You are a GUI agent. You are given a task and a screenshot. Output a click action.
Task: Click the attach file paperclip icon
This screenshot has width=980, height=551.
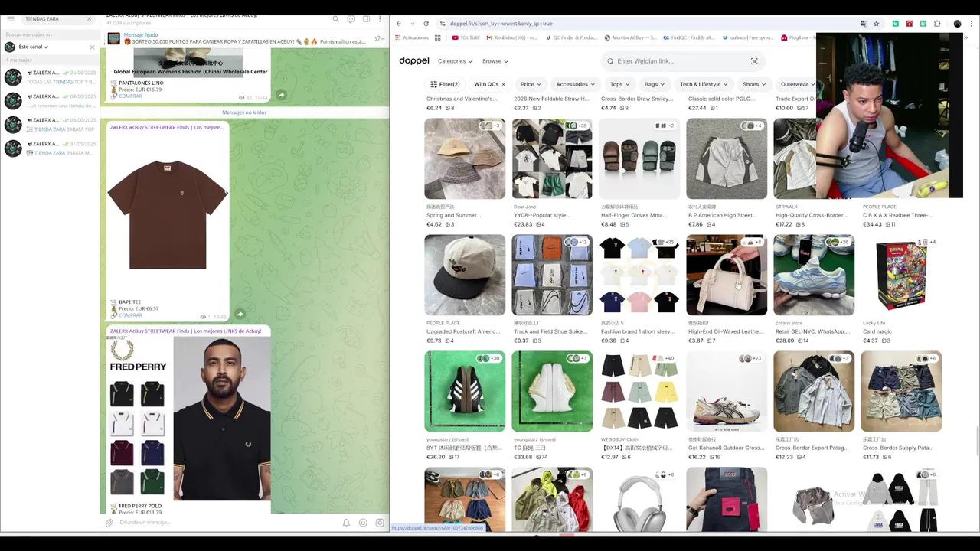point(109,523)
